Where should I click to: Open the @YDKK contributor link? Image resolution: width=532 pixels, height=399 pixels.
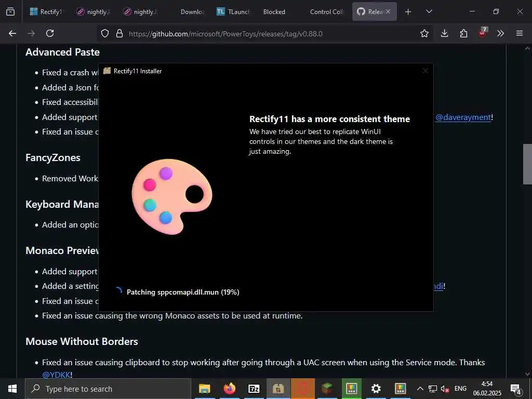pos(56,375)
